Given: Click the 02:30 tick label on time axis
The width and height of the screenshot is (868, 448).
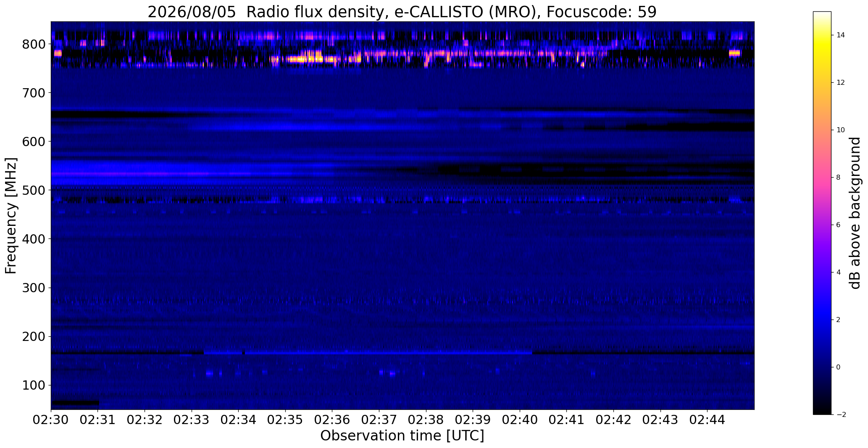Looking at the screenshot, I should click(x=51, y=420).
